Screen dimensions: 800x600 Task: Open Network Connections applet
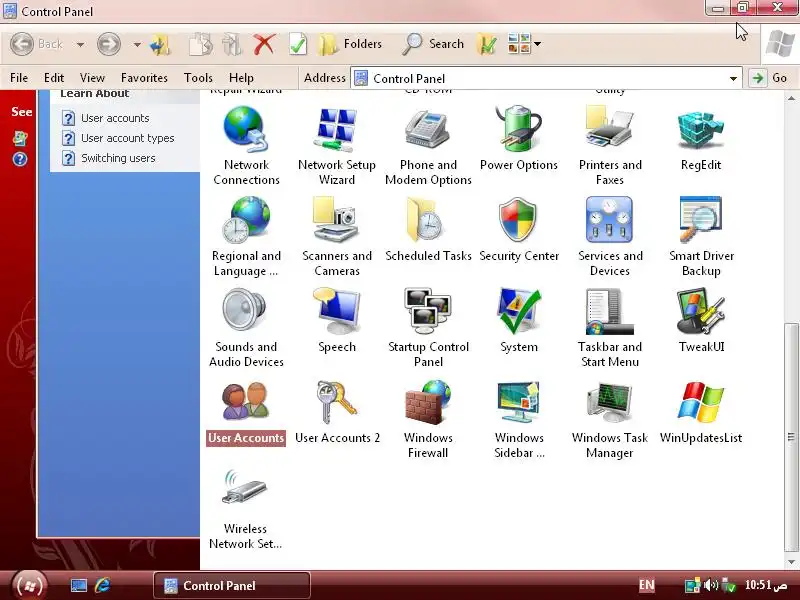point(246,145)
